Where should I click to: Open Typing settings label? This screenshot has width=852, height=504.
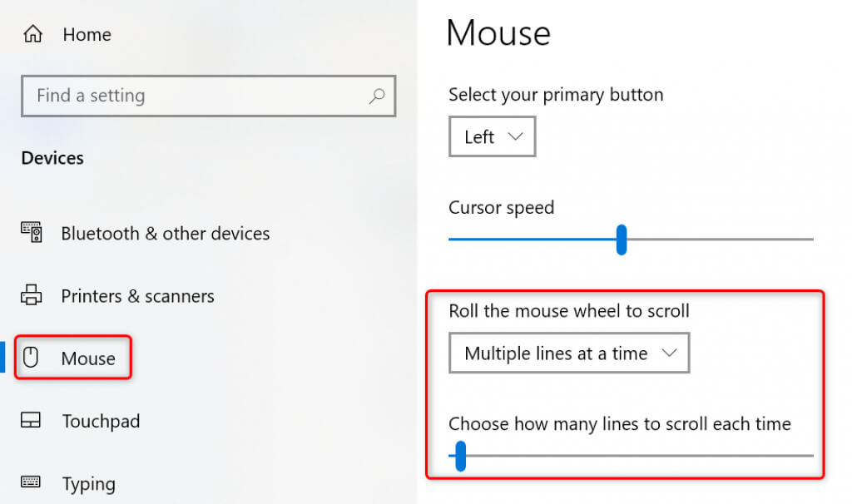pos(88,484)
